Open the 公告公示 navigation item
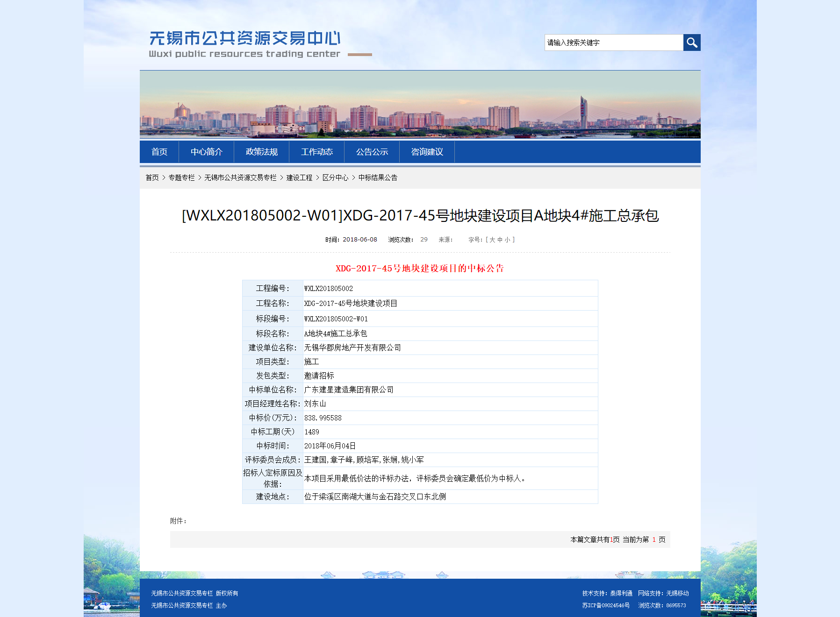Image resolution: width=840 pixels, height=617 pixels. coord(372,152)
